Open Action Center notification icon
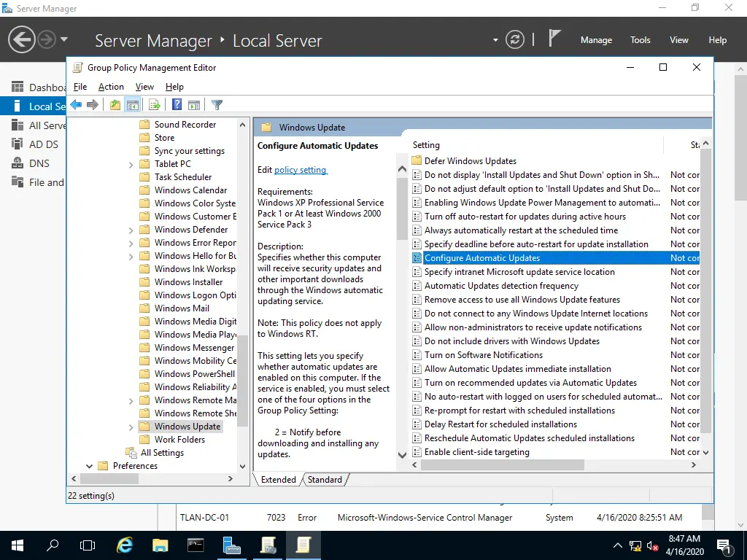Screen dimensions: 747x560 [724, 545]
